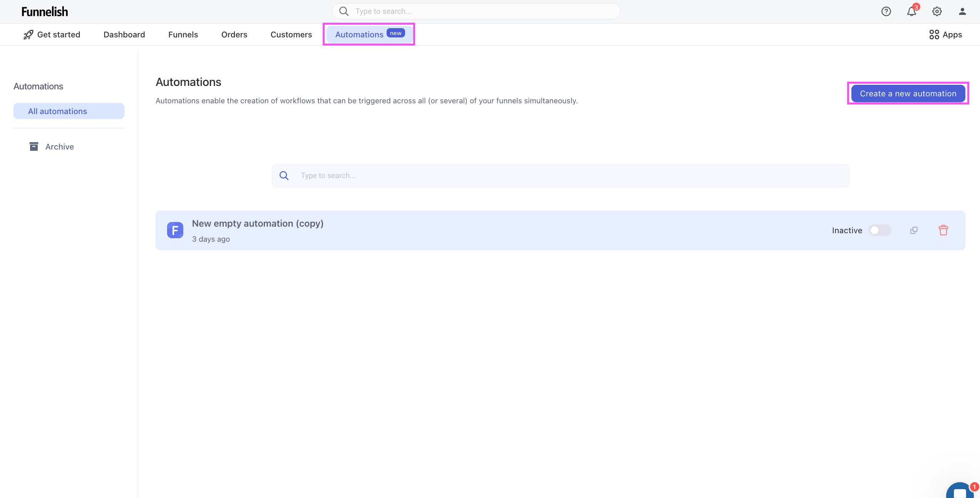980x498 pixels.
Task: Switch to the Funnels tab
Action: [183, 35]
